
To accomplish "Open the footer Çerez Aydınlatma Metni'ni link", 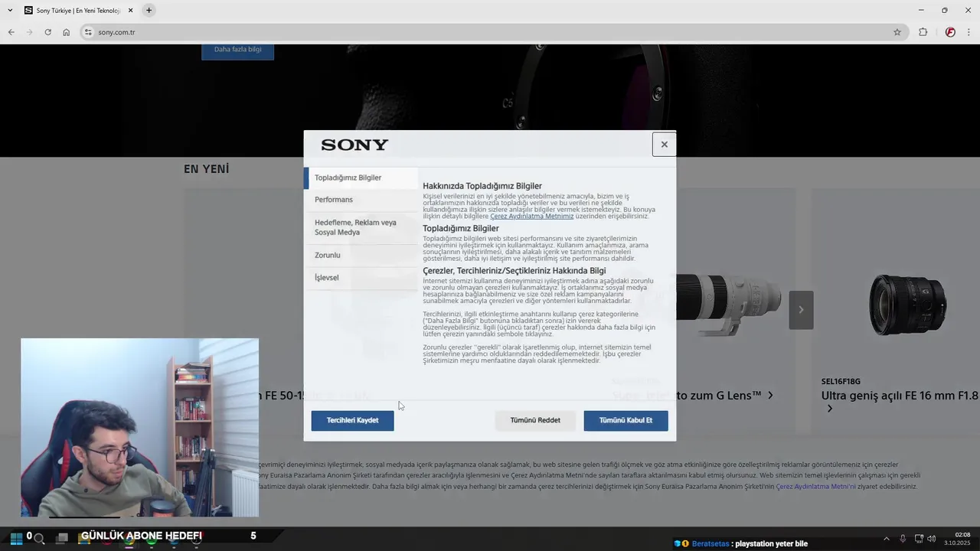I will click(815, 487).
